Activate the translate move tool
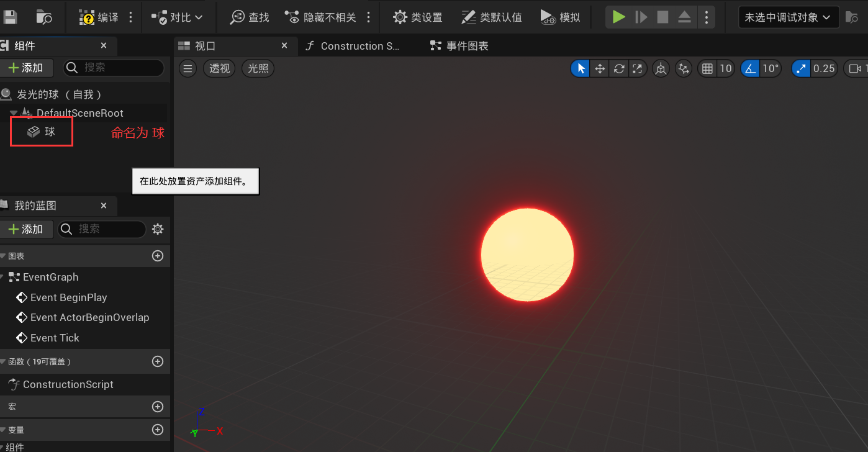Image resolution: width=868 pixels, height=452 pixels. [x=600, y=68]
